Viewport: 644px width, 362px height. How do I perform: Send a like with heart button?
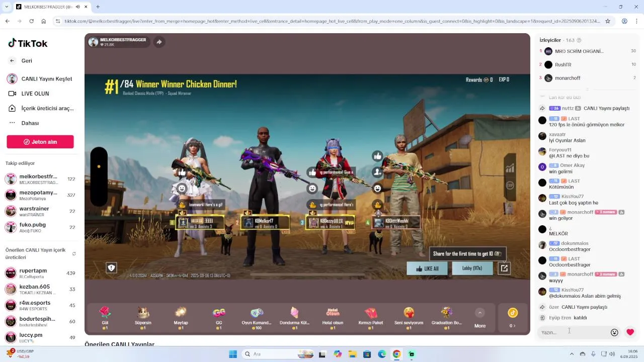(630, 332)
